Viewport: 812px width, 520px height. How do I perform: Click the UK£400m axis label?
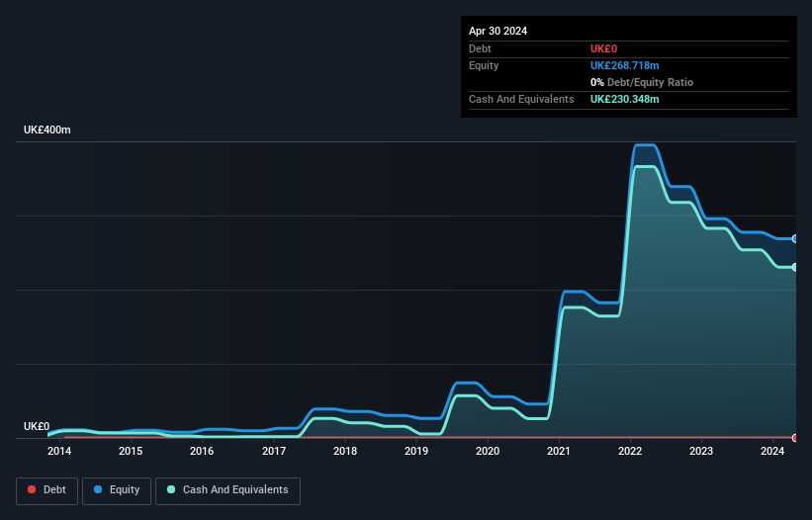[47, 130]
